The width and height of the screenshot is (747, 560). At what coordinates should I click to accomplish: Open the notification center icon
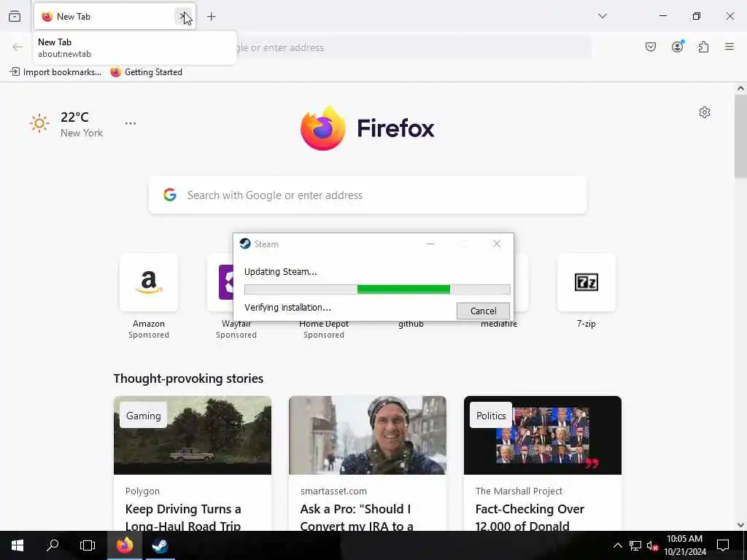723,545
